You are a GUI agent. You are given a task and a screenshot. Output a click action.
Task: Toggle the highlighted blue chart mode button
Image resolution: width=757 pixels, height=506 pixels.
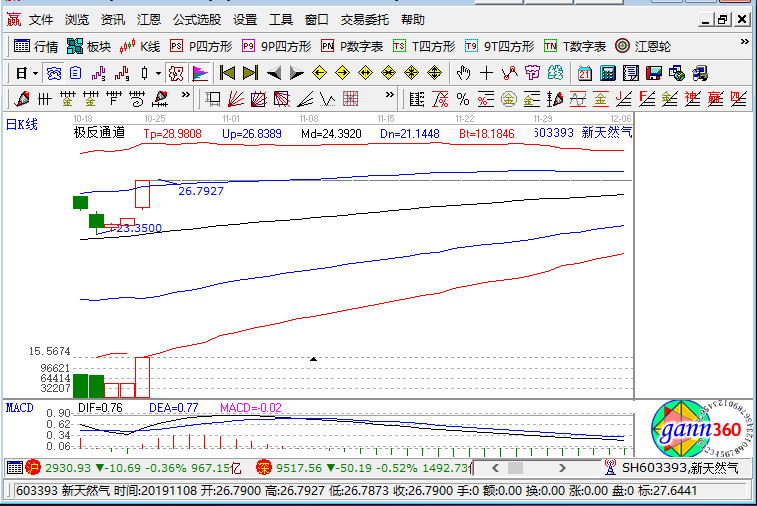(54, 73)
